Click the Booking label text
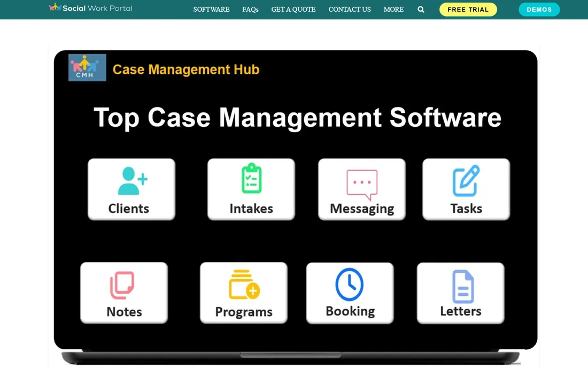This screenshot has height=368, width=588. click(x=350, y=311)
